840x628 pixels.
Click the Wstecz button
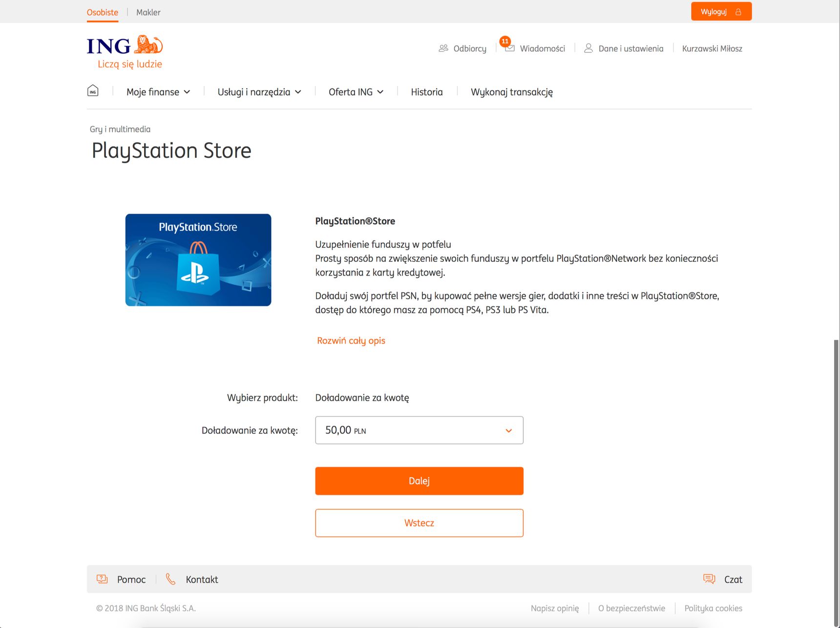click(419, 523)
